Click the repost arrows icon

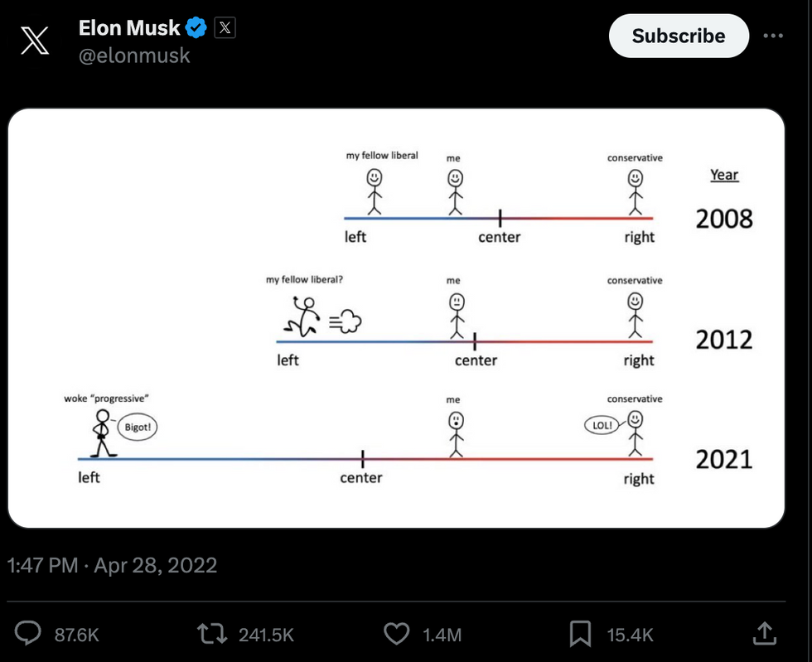(212, 634)
